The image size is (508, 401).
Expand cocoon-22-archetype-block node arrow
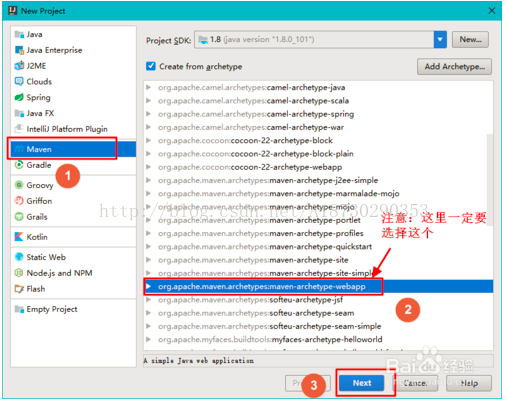(x=149, y=140)
